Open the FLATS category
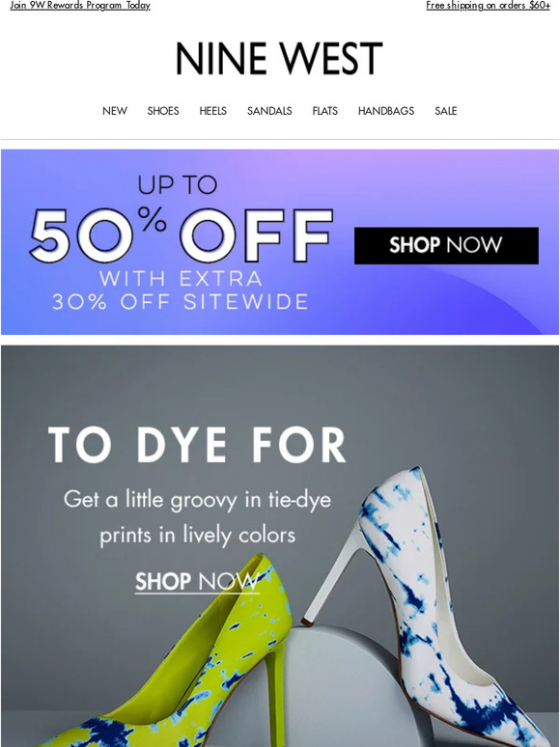Image resolution: width=560 pixels, height=747 pixels. click(325, 111)
